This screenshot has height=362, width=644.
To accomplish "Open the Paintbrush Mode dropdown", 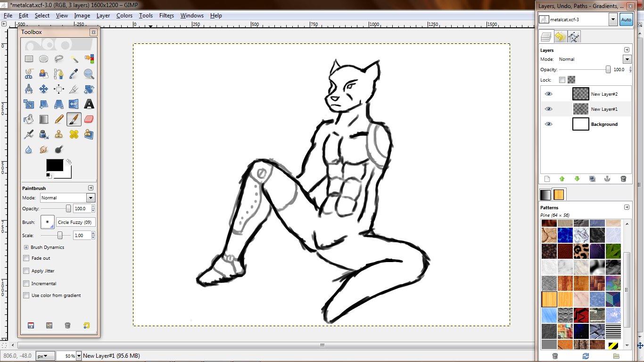I will coord(91,198).
